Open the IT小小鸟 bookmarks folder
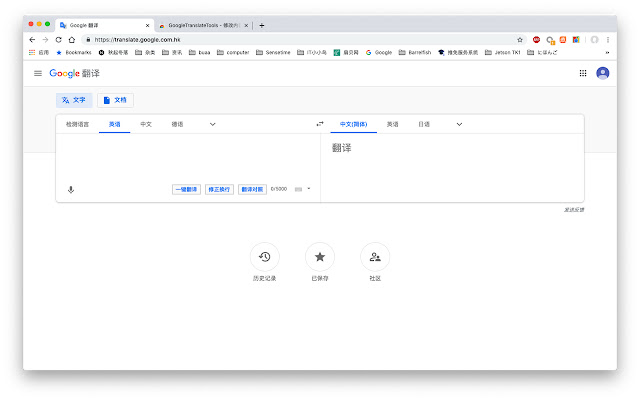The height and width of the screenshot is (400, 640). click(x=312, y=52)
